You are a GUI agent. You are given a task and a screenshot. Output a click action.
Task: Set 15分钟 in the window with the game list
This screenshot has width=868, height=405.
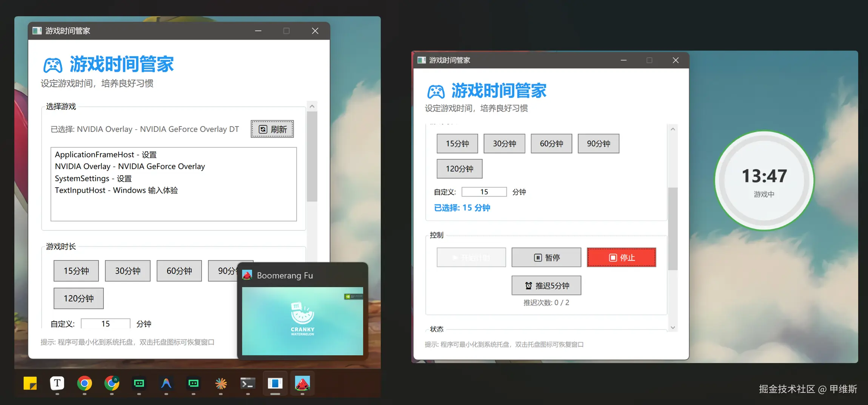pos(76,271)
